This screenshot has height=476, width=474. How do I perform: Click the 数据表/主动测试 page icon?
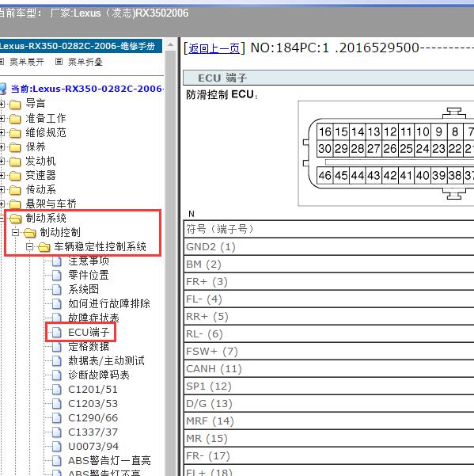57,361
